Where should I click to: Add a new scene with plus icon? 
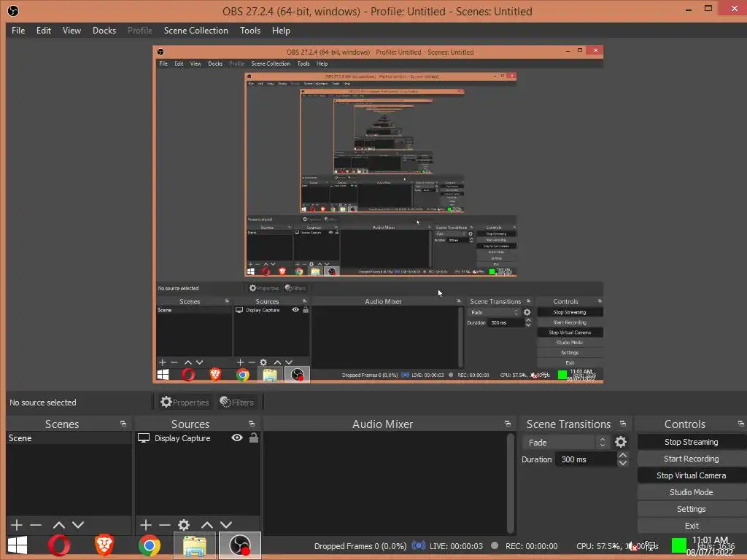point(17,525)
